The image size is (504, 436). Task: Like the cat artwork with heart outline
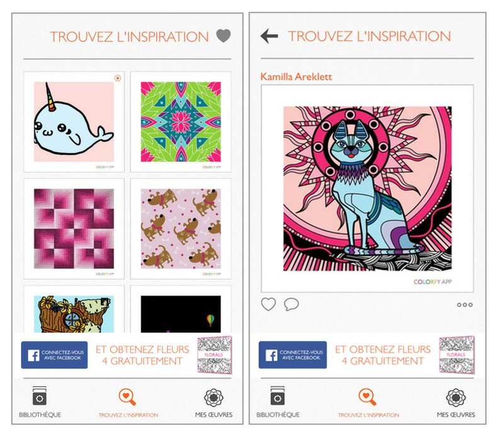point(268,304)
